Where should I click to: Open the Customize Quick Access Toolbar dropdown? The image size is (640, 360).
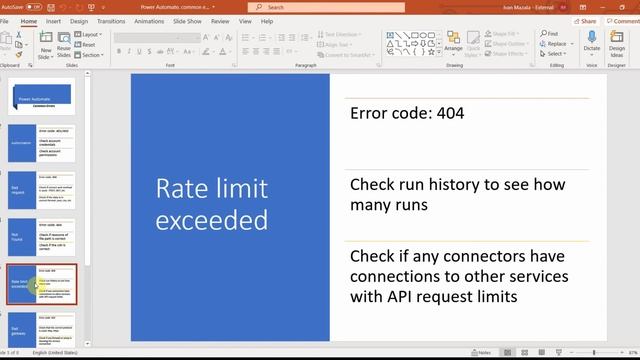pyautogui.click(x=103, y=7)
